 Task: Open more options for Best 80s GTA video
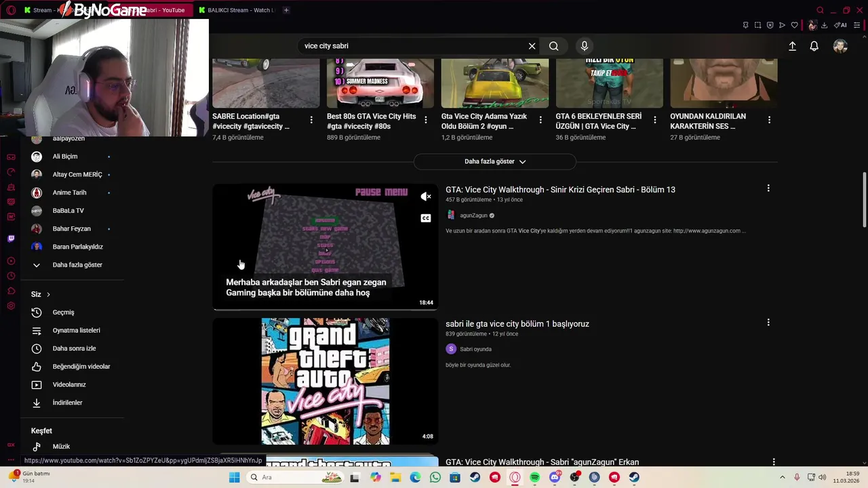pos(426,120)
